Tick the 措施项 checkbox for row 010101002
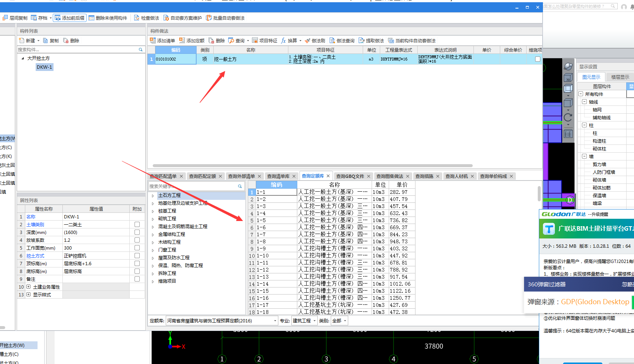Viewport: 634px width, 364px height. tap(537, 59)
